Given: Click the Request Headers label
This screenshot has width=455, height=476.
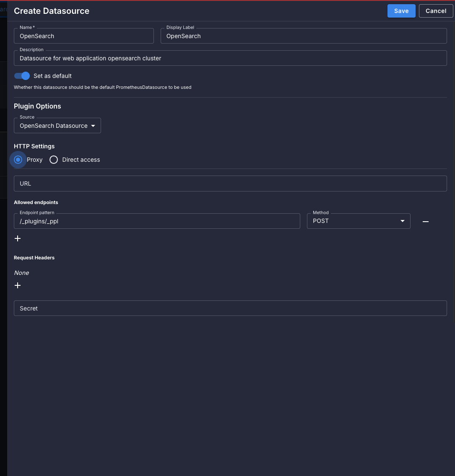Looking at the screenshot, I should (x=34, y=258).
